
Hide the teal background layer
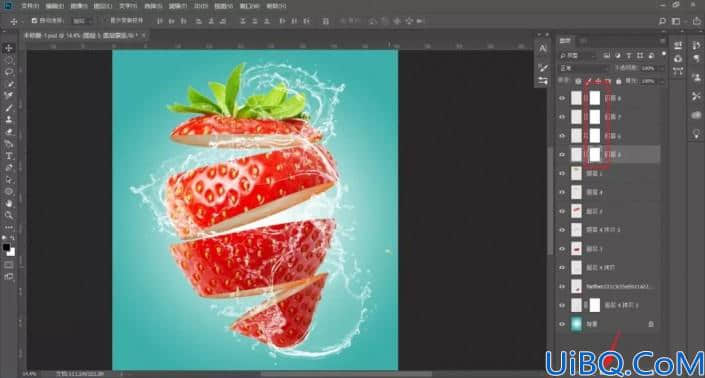pyautogui.click(x=562, y=324)
